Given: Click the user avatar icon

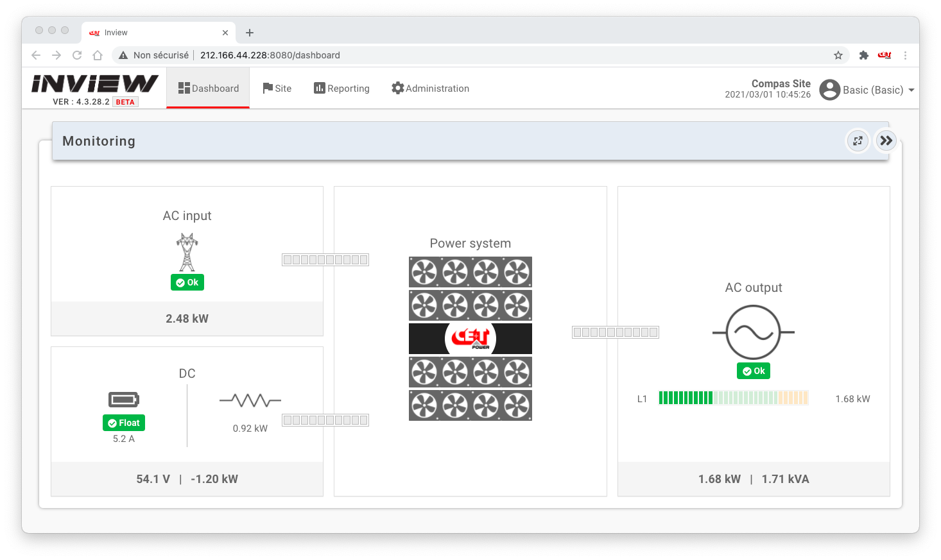Looking at the screenshot, I should pyautogui.click(x=829, y=90).
